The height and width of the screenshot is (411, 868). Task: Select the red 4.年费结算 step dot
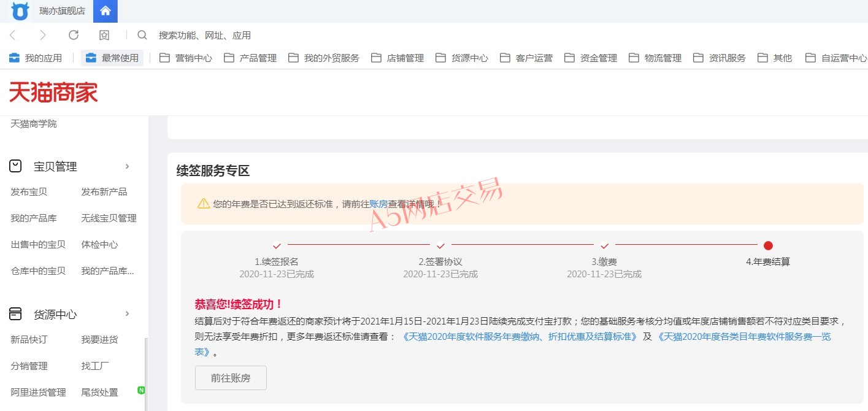pos(768,245)
